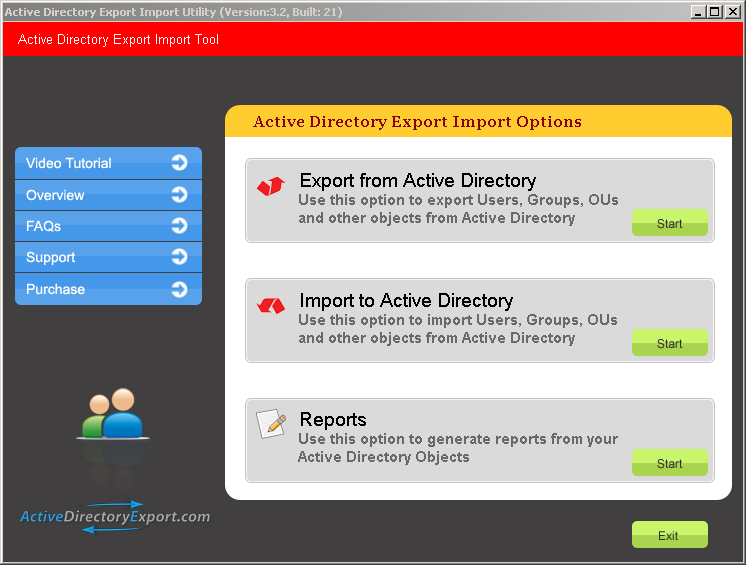Screen dimensions: 746x565
Task: Click the Active Directory Export Import Options header
Action: 417,122
